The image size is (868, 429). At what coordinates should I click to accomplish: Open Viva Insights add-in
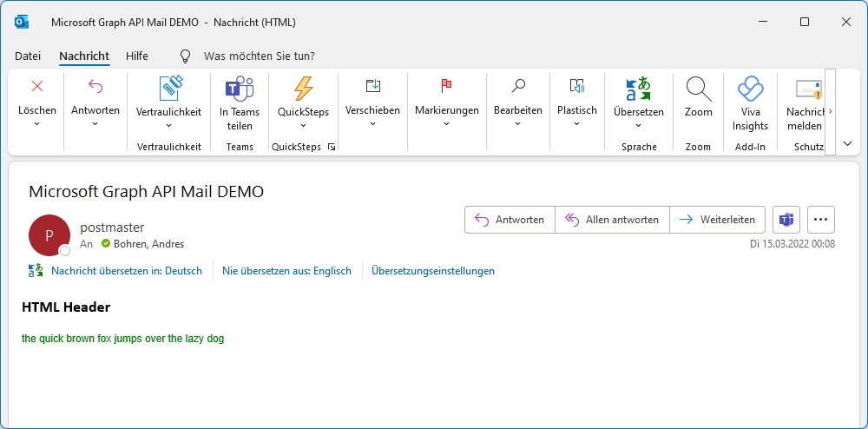pos(750,89)
